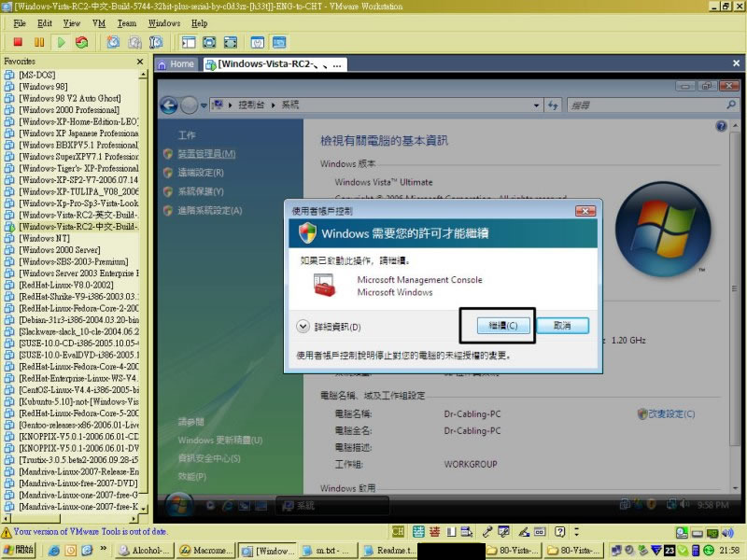Click the Favorites list scroll-down arrow
747x560 pixels.
click(x=144, y=509)
